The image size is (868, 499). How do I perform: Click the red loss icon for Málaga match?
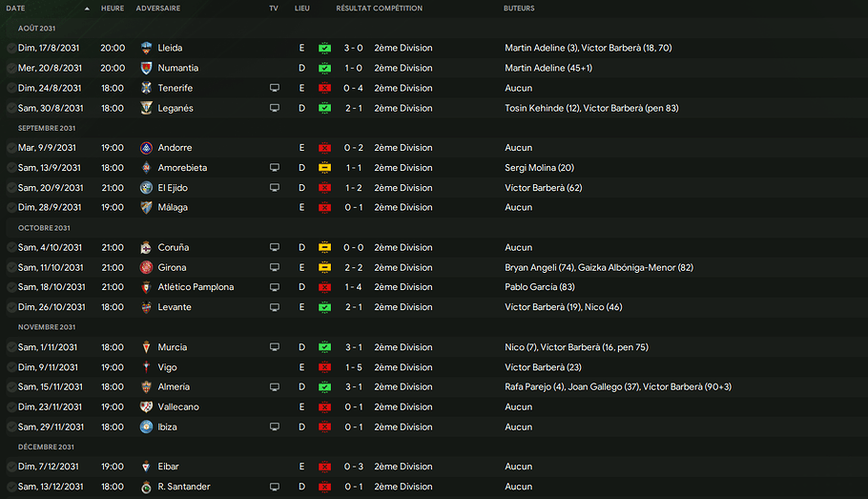point(325,208)
